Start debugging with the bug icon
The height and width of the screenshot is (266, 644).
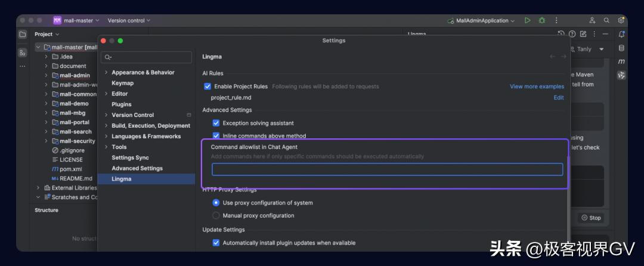541,20
